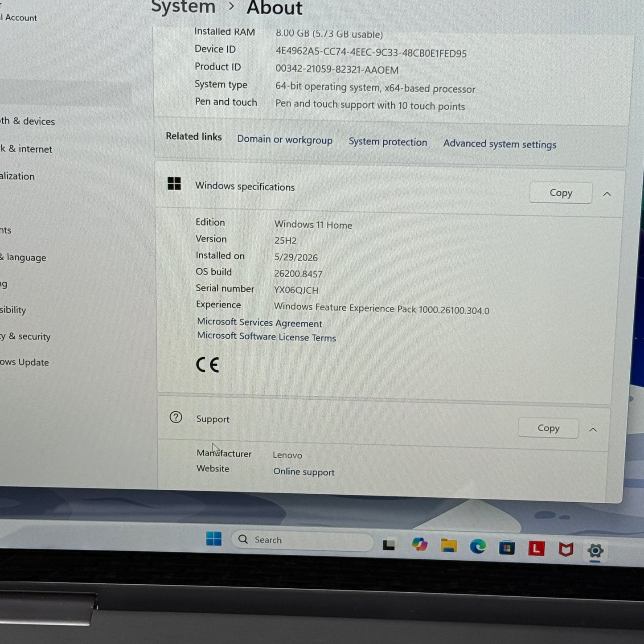Image resolution: width=644 pixels, height=644 pixels.
Task: Click the About page title
Action: (274, 8)
